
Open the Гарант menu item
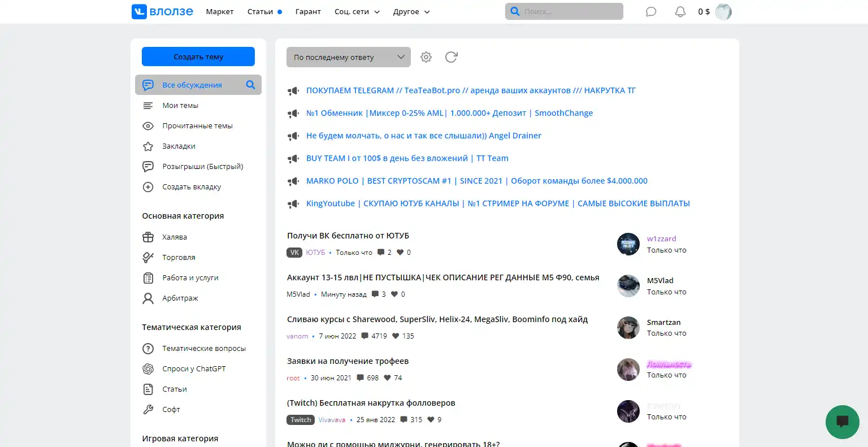(308, 12)
